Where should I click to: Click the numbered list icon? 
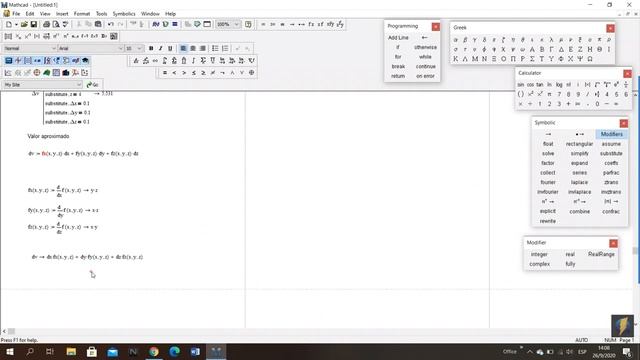(x=225, y=48)
